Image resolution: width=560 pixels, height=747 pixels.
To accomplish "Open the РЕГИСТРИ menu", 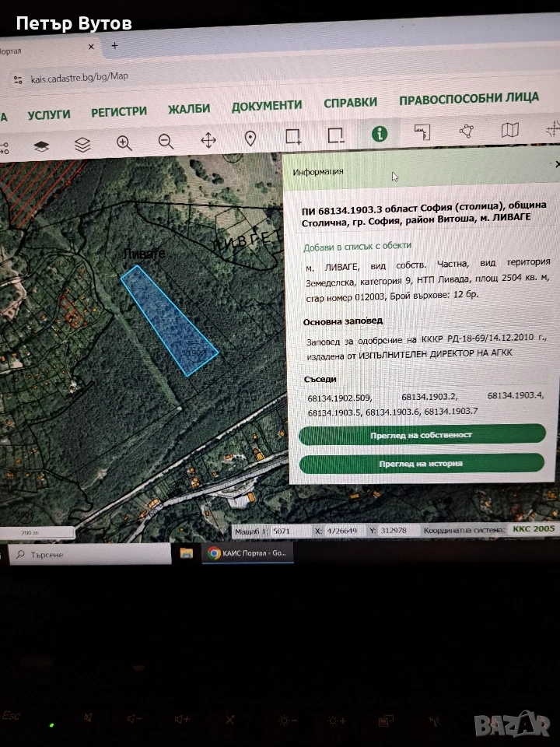I will point(119,112).
